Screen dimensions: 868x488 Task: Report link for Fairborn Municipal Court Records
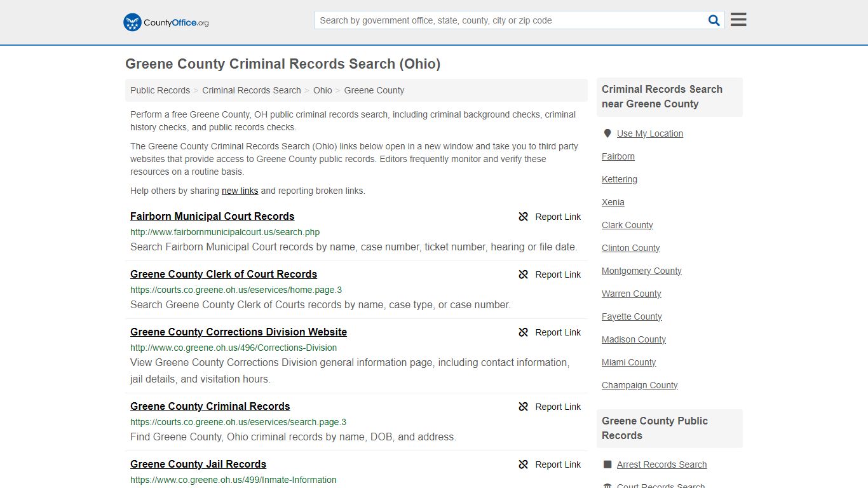tap(558, 217)
